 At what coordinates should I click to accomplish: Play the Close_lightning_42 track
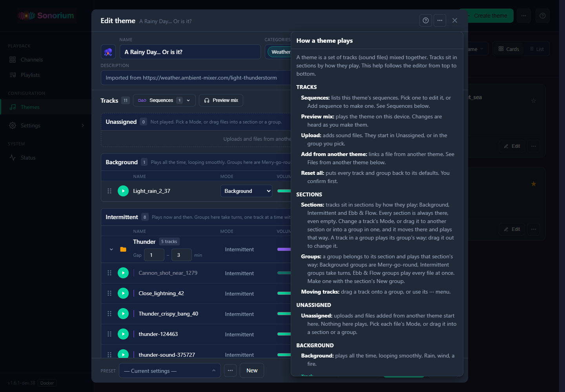click(123, 293)
